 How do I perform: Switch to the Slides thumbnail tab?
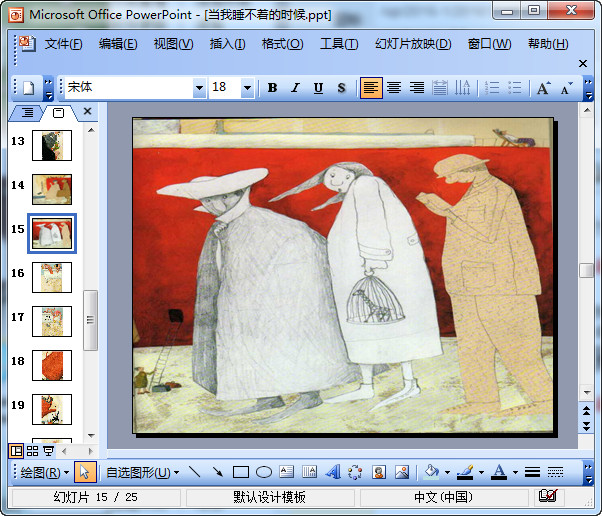(x=58, y=112)
